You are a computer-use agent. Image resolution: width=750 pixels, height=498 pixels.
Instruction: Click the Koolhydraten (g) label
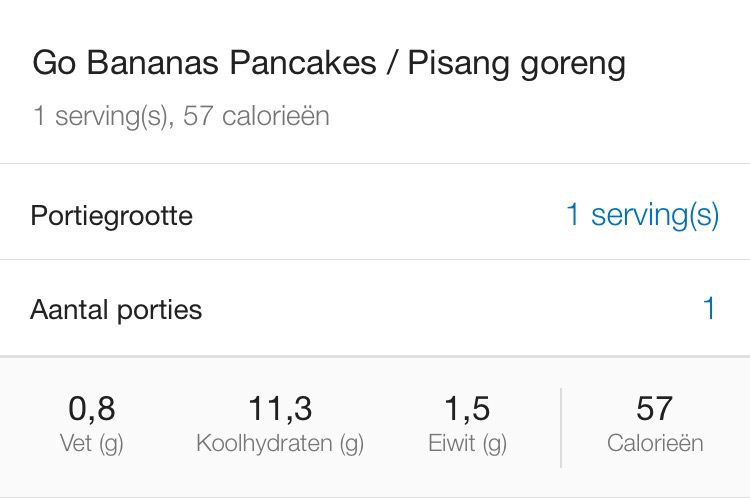click(280, 443)
